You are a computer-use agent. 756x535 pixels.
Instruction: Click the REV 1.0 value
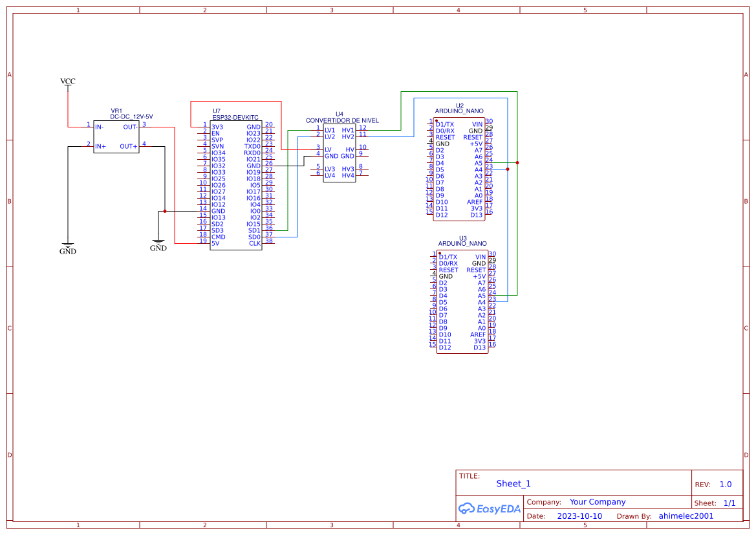coord(726,485)
